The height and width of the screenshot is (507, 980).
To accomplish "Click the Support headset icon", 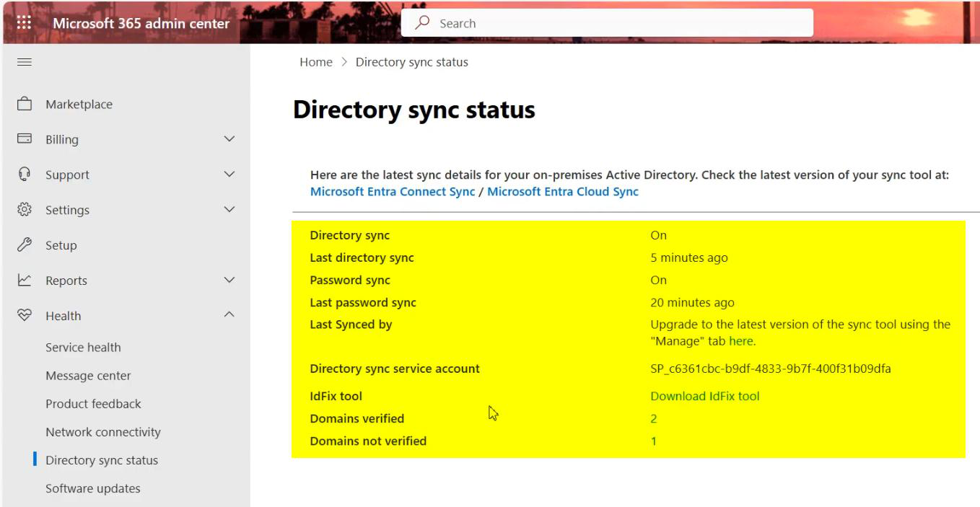I will click(25, 174).
